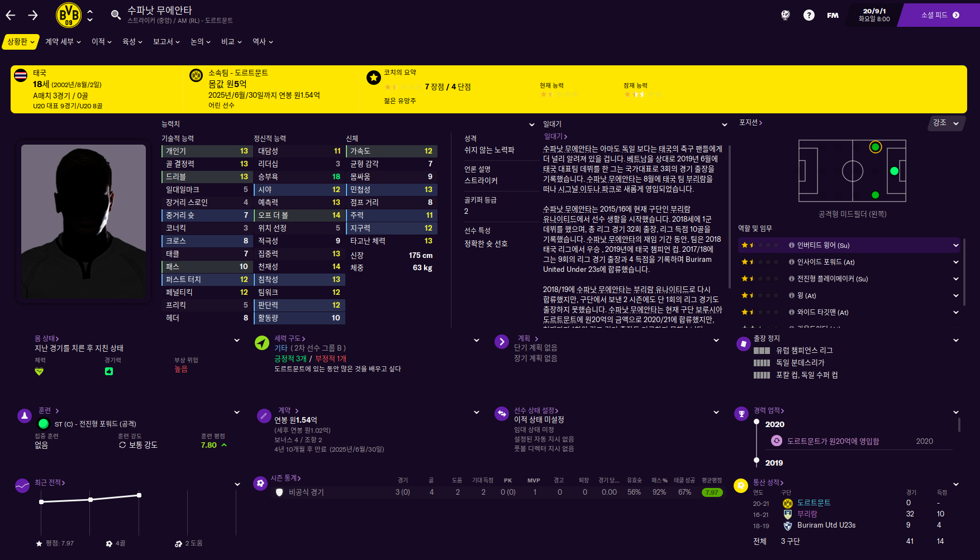The width and height of the screenshot is (980, 560).
Task: Open the 역사 menu
Action: pyautogui.click(x=263, y=42)
